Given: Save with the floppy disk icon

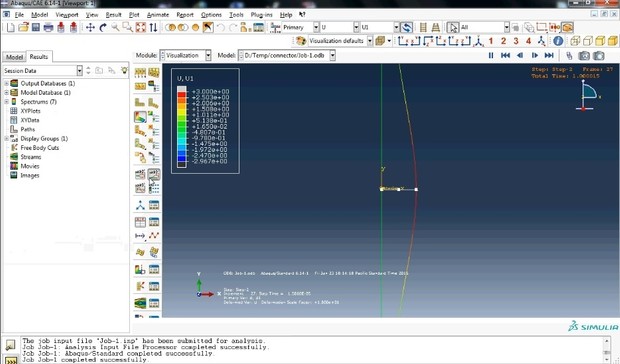Looking at the screenshot, I should tap(36, 27).
